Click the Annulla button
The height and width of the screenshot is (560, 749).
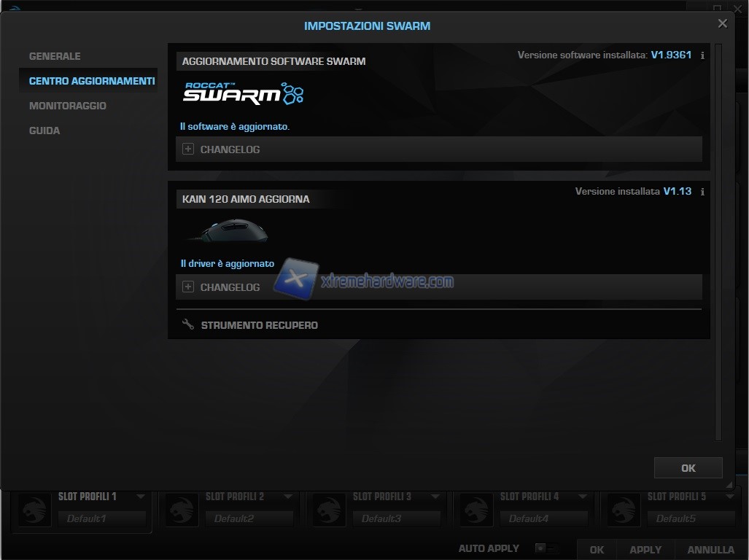(x=710, y=550)
